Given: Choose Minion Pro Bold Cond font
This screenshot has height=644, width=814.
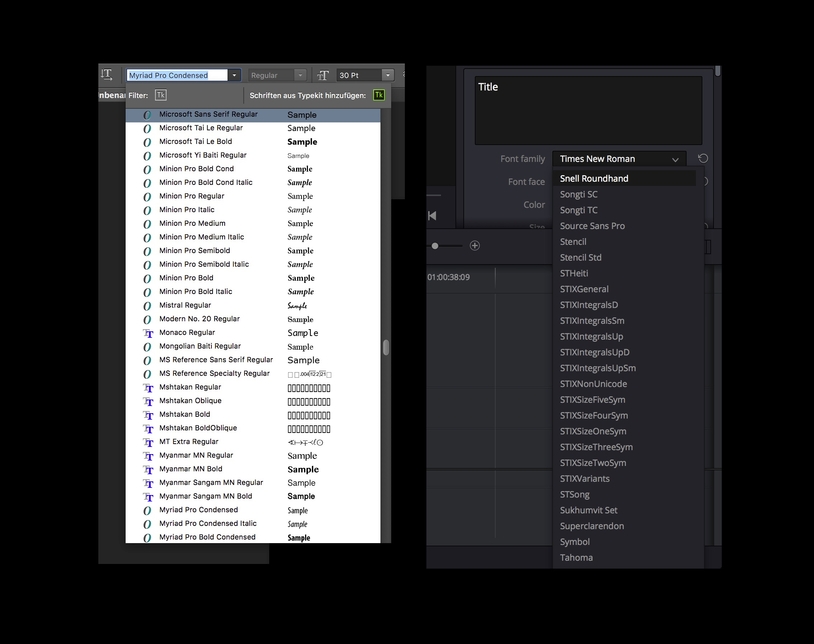Looking at the screenshot, I should tap(253, 169).
